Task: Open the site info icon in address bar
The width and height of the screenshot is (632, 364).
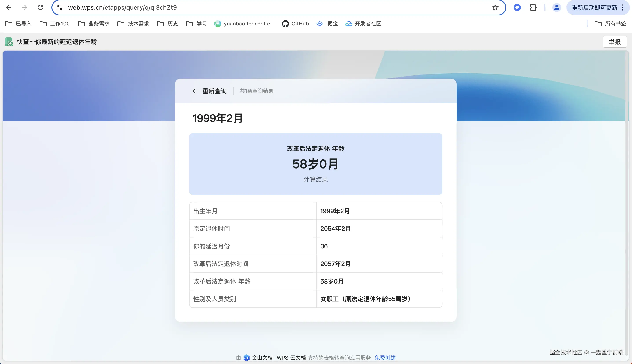Action: 59,7
